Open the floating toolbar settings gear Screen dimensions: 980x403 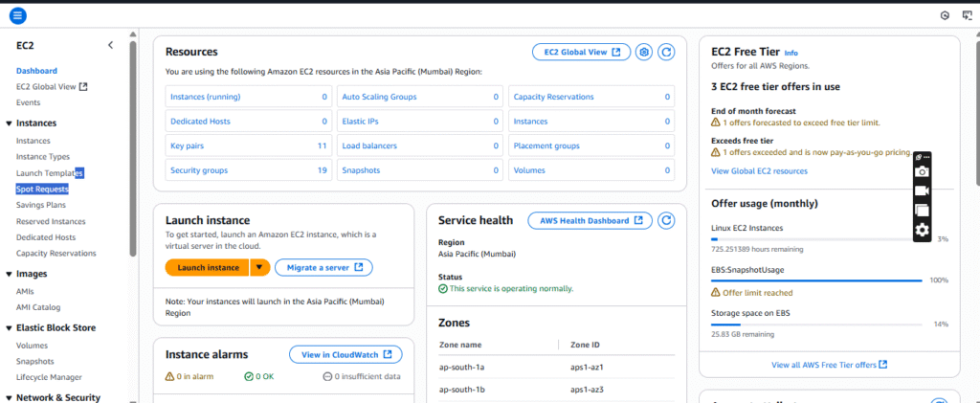tap(922, 231)
